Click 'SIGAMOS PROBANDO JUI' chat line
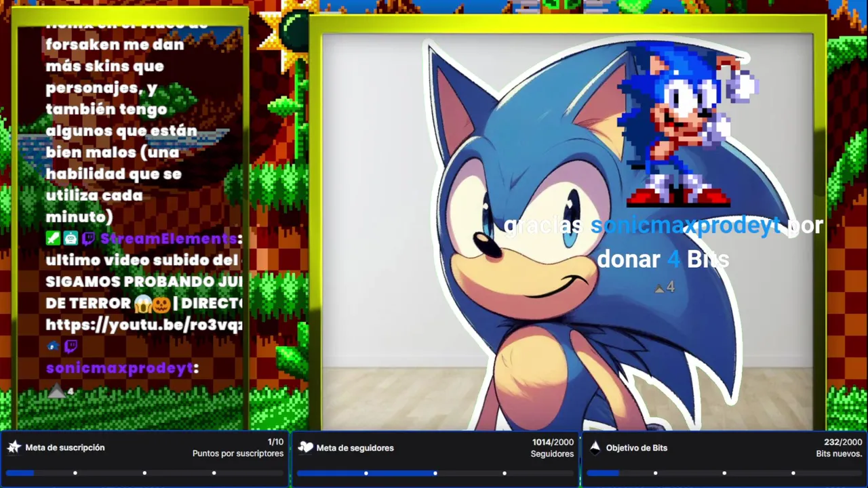This screenshot has width=868, height=488. click(x=144, y=281)
